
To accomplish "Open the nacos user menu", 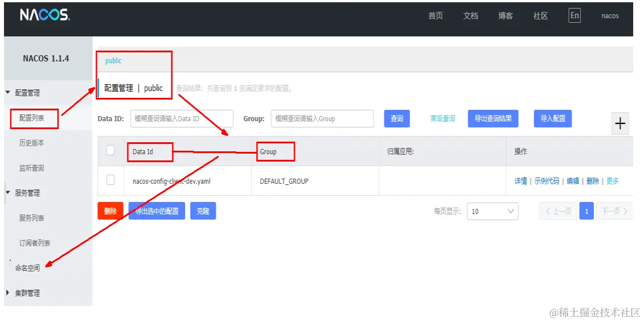I will [x=610, y=15].
